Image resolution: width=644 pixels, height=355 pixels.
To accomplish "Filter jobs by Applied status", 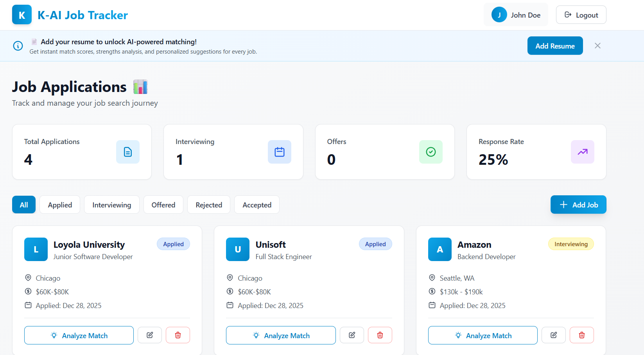I will [x=60, y=205].
